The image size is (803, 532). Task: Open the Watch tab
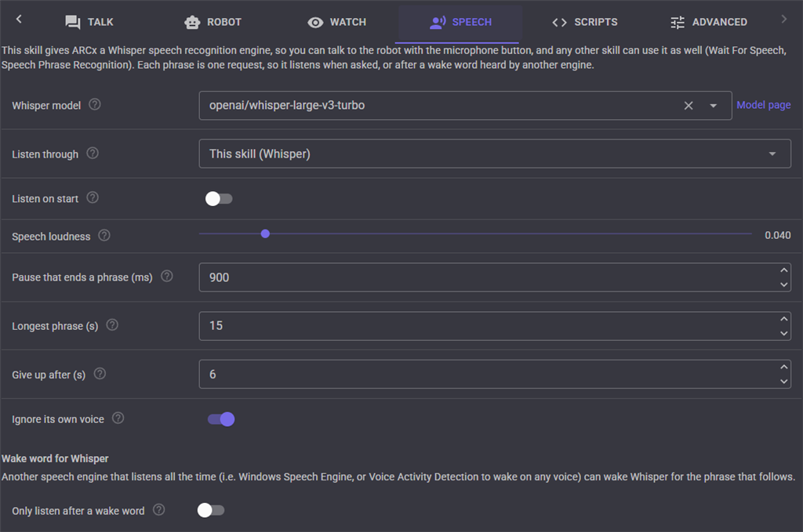click(336, 22)
